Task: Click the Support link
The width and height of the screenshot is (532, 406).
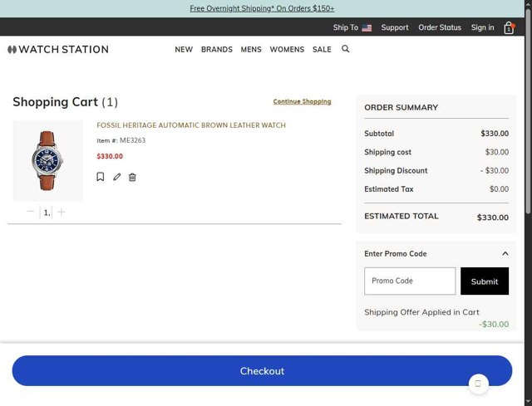Action: coord(395,27)
